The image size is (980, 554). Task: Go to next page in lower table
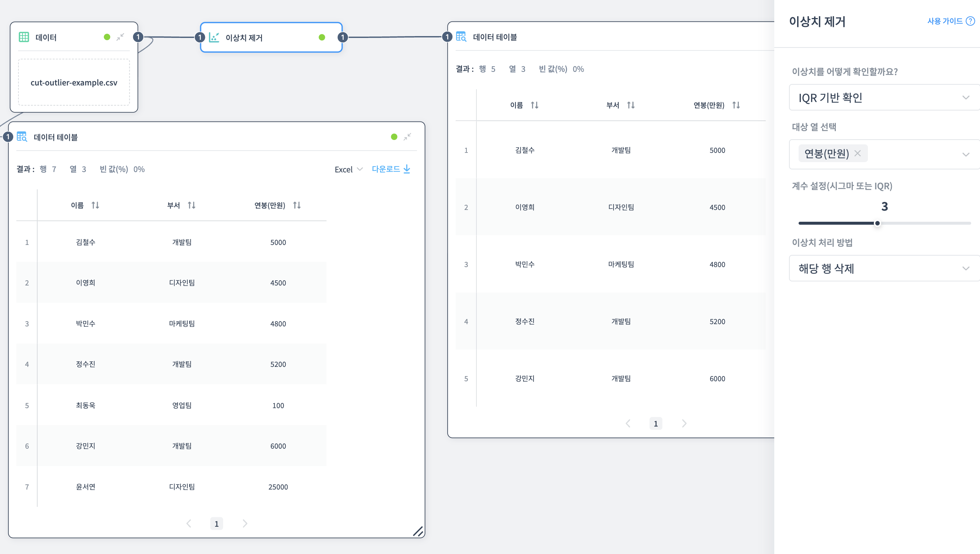(x=245, y=523)
